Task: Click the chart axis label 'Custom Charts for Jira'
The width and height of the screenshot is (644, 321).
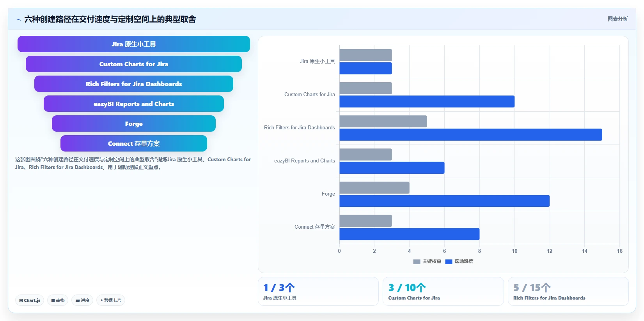Action: (x=310, y=94)
